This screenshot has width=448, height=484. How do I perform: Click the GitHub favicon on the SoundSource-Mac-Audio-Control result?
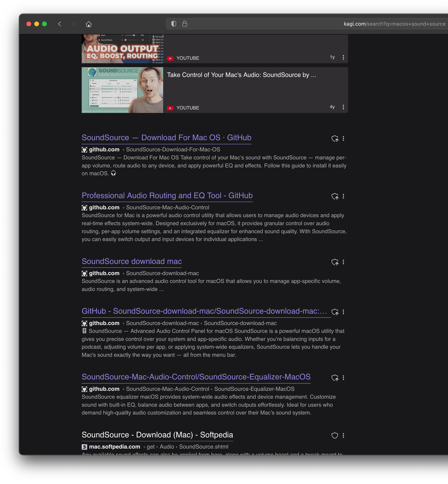84,208
